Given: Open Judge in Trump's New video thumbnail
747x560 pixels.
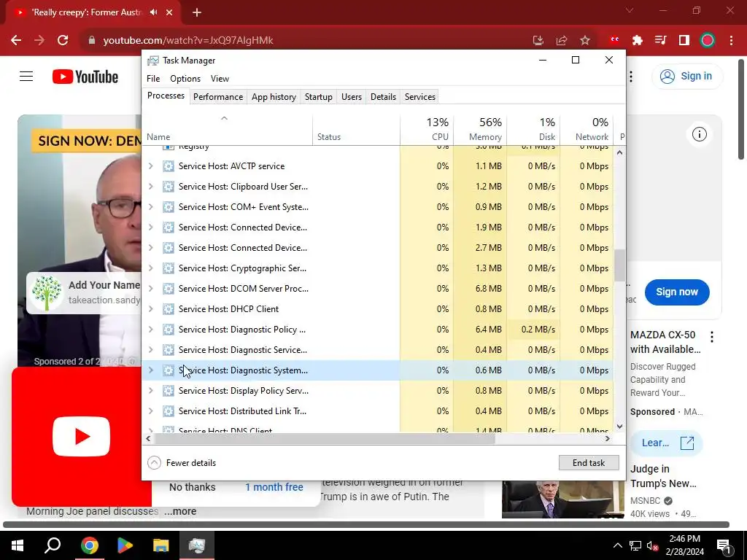Looking at the screenshot, I should pyautogui.click(x=562, y=499).
